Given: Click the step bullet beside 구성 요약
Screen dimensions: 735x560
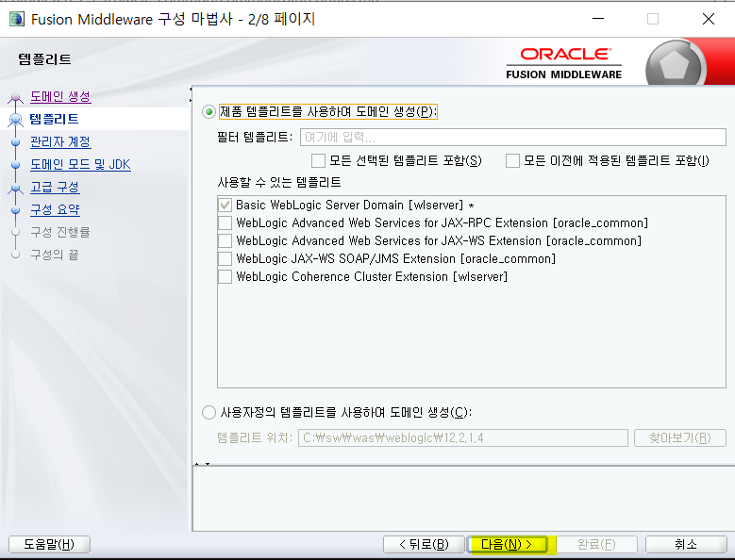Looking at the screenshot, I should (x=15, y=210).
